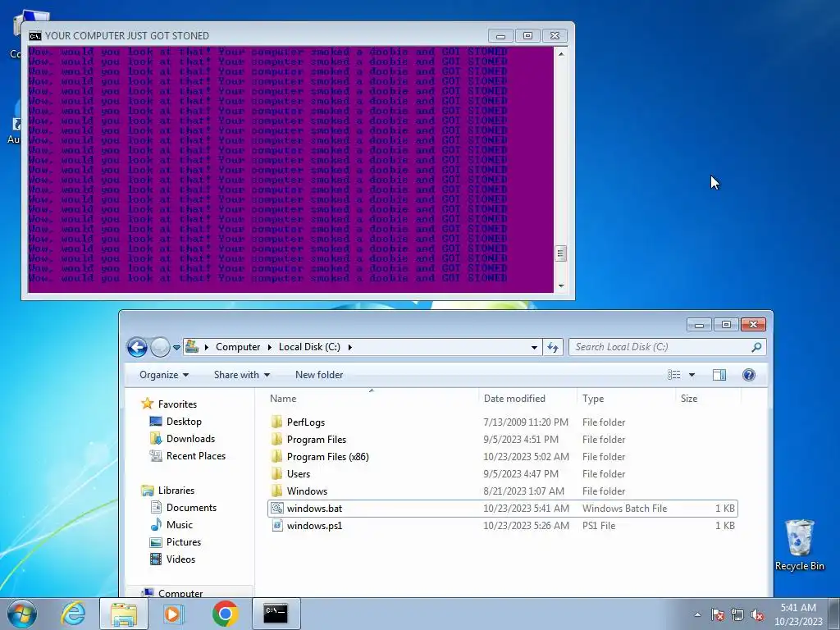
Task: Open Desktop in Favorites
Action: pos(184,422)
